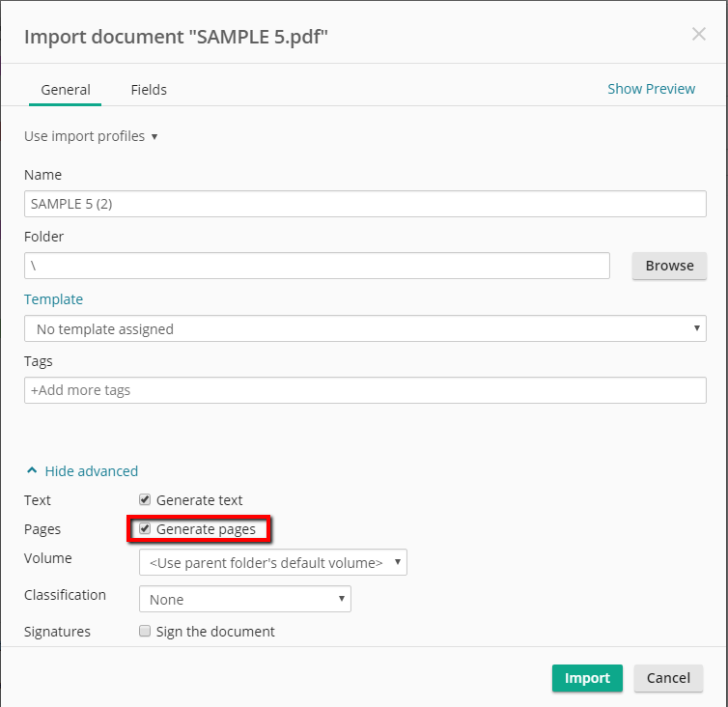Click the Add more tags field
The height and width of the screenshot is (707, 728).
[x=365, y=390]
